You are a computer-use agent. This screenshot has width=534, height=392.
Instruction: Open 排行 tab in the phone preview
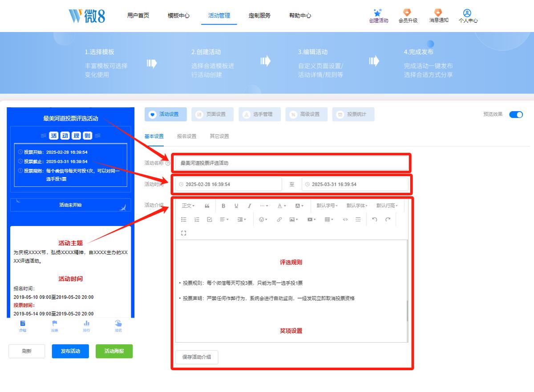(86, 326)
